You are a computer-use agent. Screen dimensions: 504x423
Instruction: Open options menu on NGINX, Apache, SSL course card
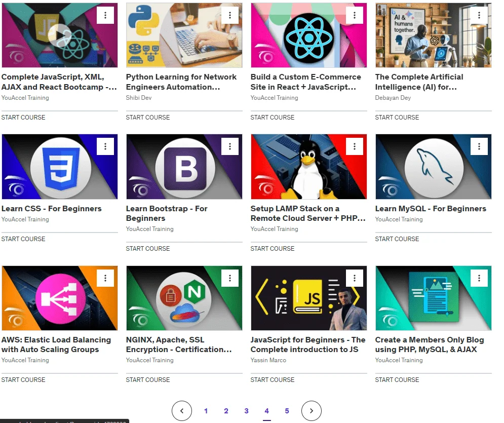click(x=230, y=278)
